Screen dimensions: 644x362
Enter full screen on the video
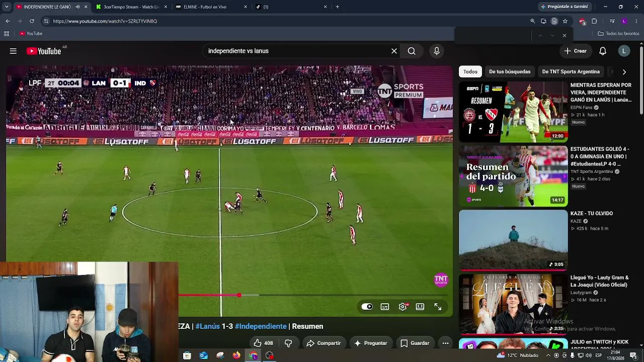[438, 307]
